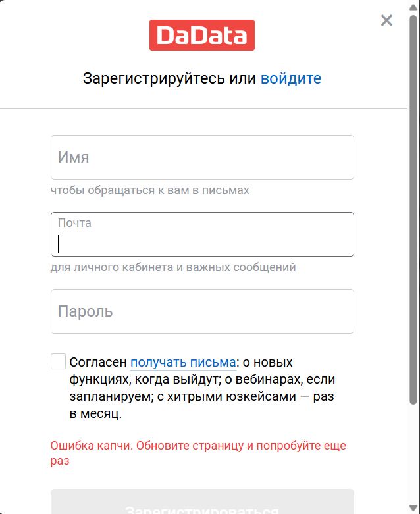The width and height of the screenshot is (420, 514).
Task: Click the red Ошибка капчи error message
Action: point(198,453)
